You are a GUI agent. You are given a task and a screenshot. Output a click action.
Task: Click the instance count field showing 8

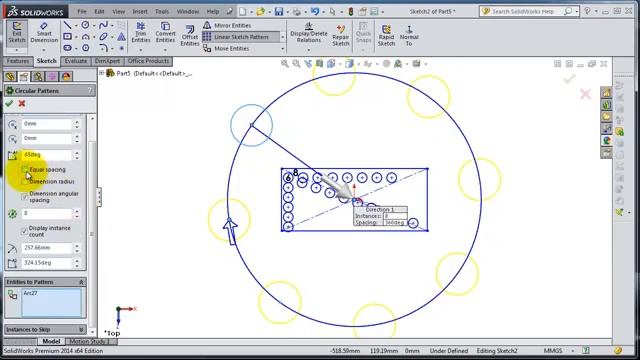[x=47, y=213]
